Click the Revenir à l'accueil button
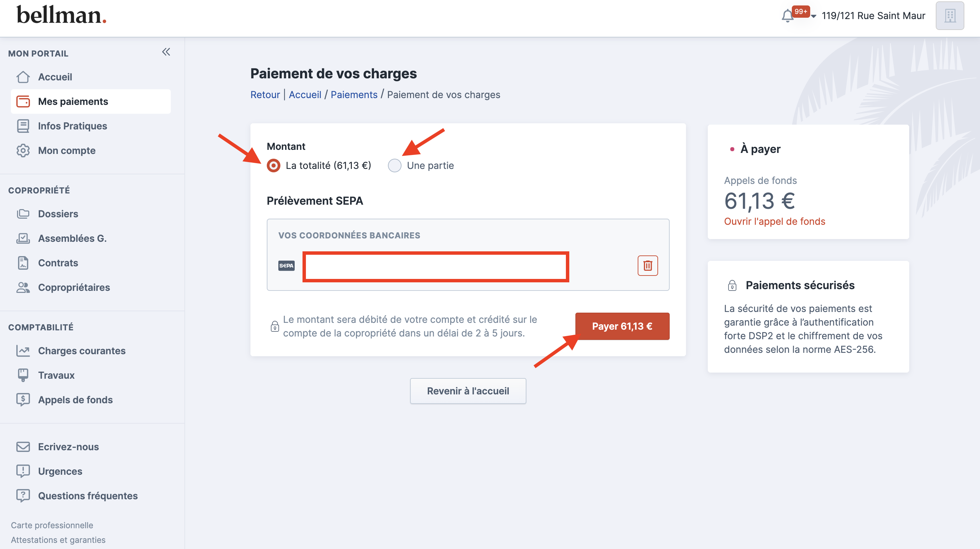The height and width of the screenshot is (549, 980). 468,391
